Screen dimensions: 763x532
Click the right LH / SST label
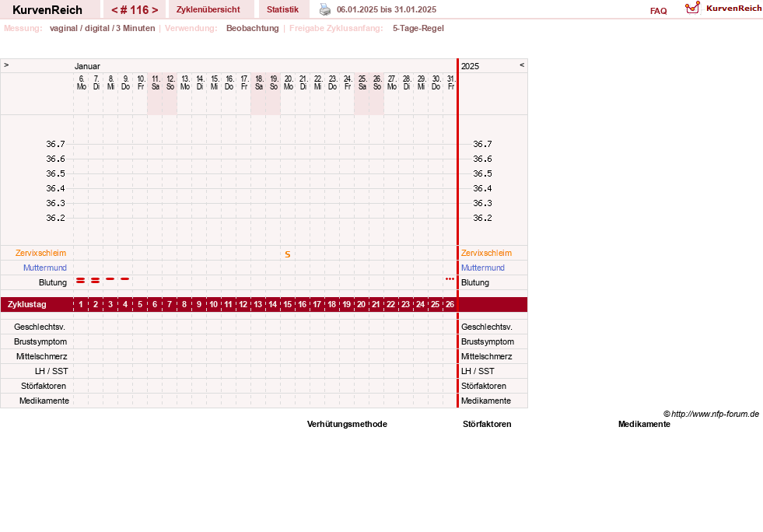coord(478,371)
